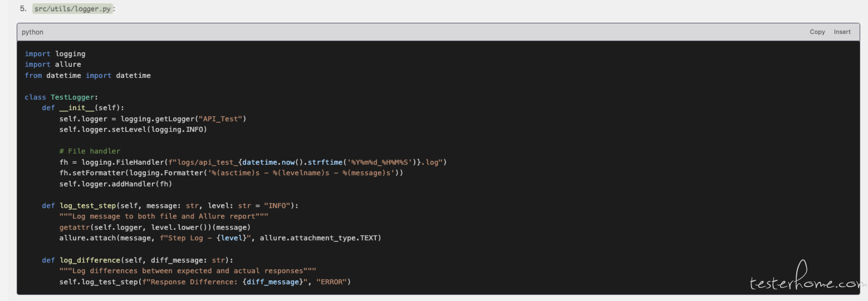This screenshot has height=301, width=868.
Task: Click the logging.getLogger("API_Test") line
Action: [x=153, y=119]
